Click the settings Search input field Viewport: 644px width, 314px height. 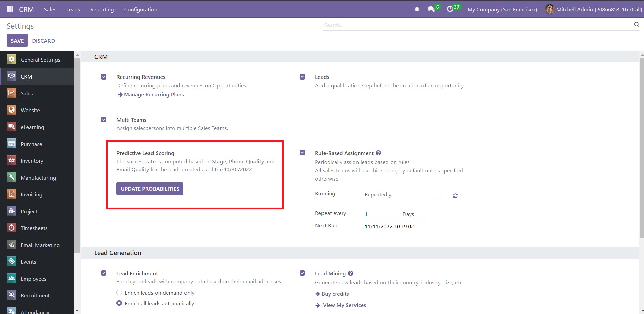point(478,25)
